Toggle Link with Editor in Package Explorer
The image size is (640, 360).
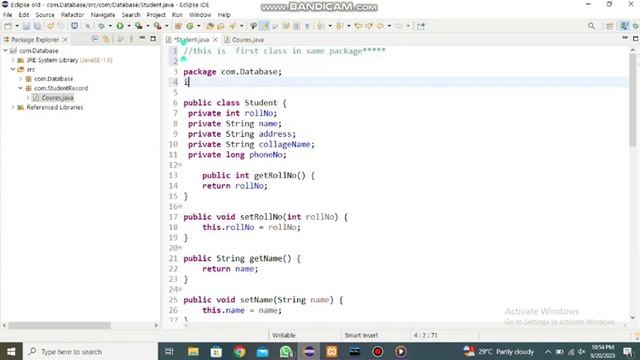(x=106, y=39)
